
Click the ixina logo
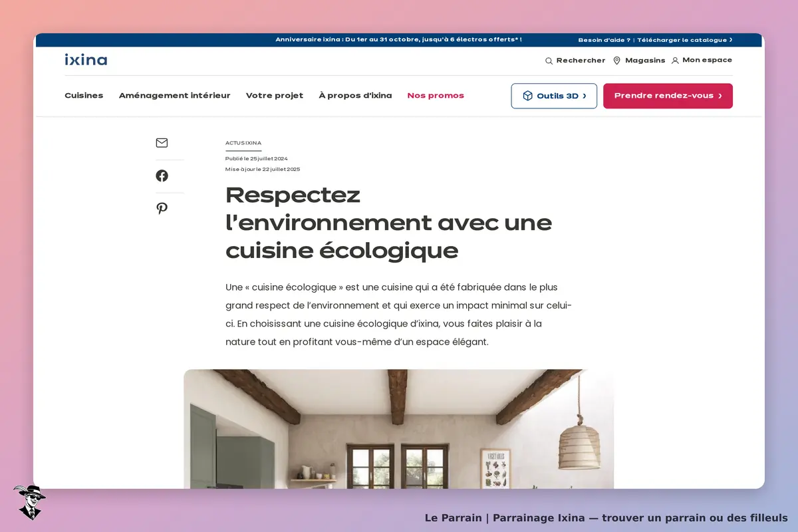[86, 60]
